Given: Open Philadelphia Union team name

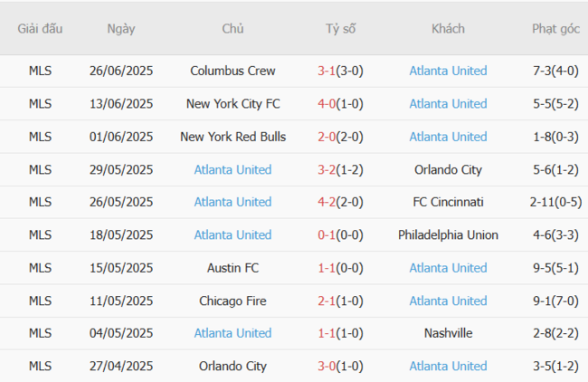Looking at the screenshot, I should tap(448, 234).
